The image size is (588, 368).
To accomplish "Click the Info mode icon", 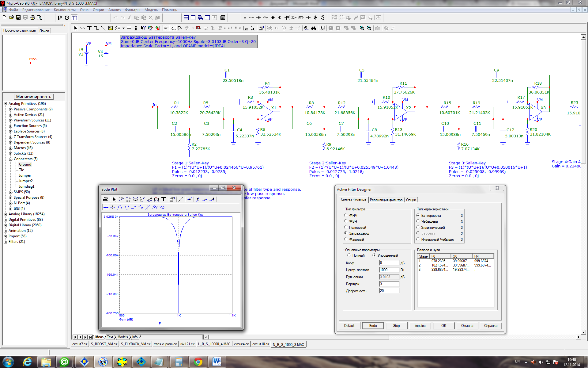I will point(136,28).
